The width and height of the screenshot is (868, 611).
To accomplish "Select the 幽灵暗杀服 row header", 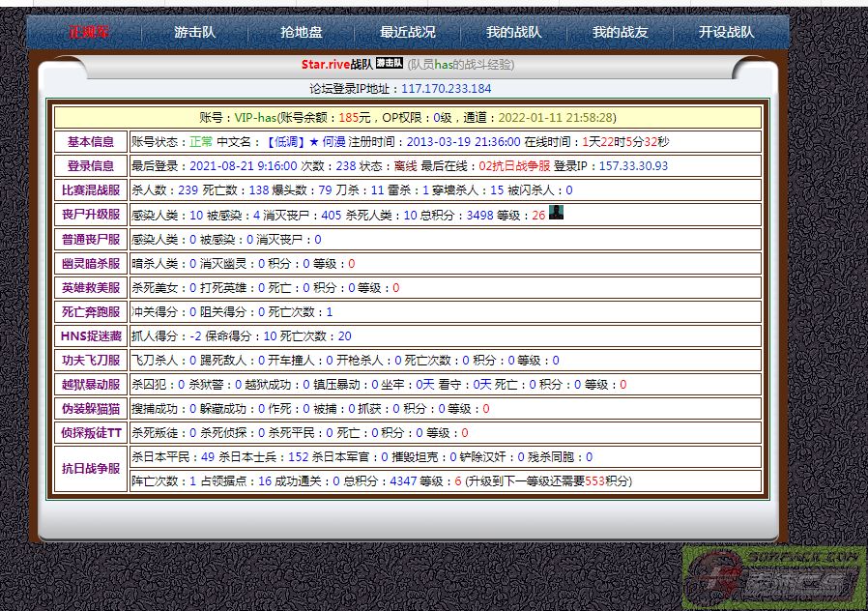I will (91, 263).
